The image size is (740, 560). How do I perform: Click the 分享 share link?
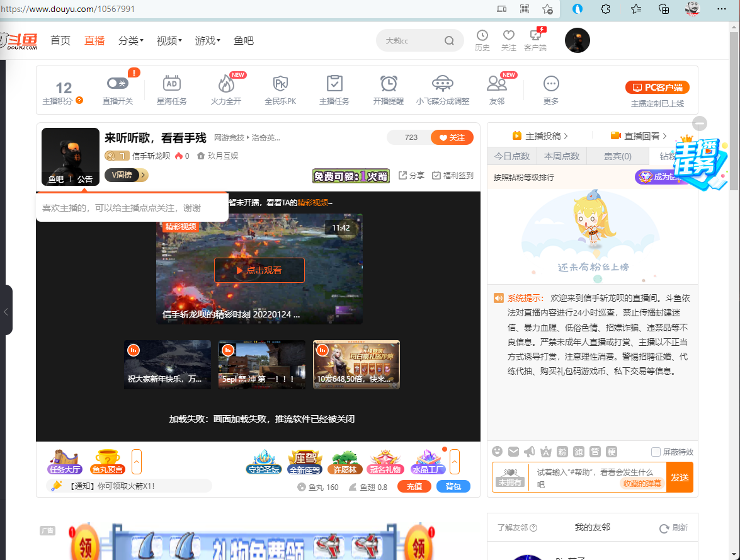(x=411, y=175)
